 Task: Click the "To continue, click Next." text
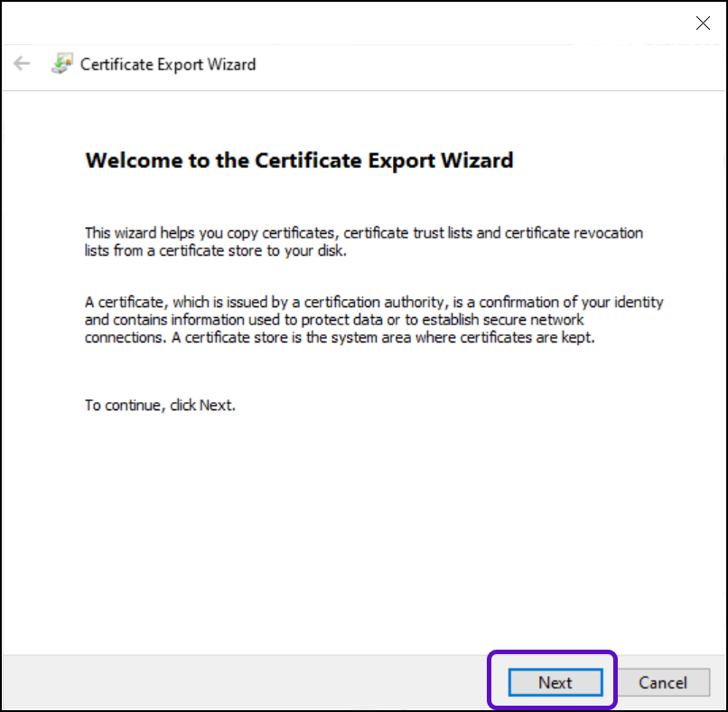pyautogui.click(x=160, y=405)
